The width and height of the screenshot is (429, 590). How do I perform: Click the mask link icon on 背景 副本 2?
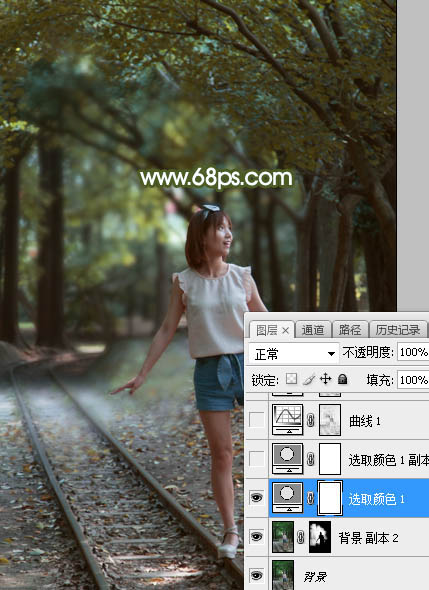tap(300, 537)
